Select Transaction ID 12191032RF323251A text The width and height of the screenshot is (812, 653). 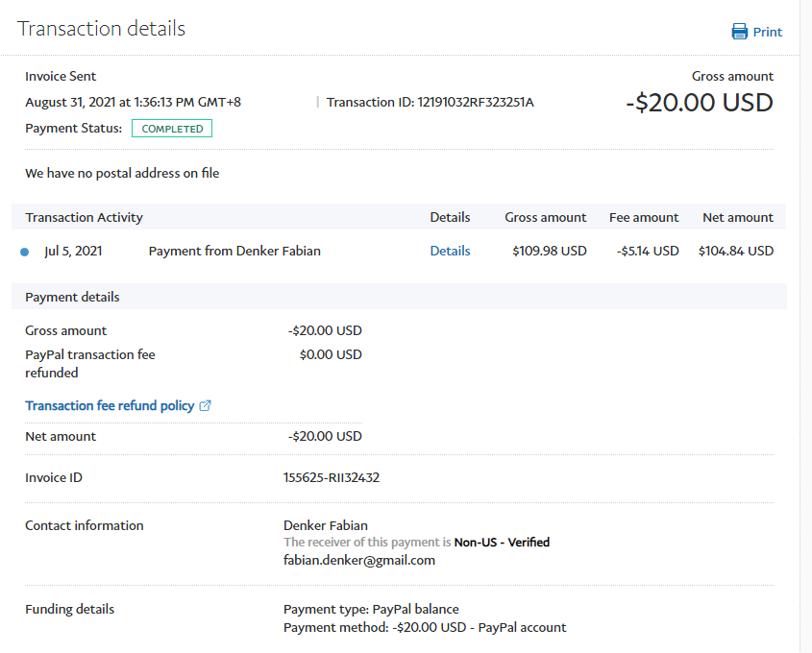coord(430,102)
